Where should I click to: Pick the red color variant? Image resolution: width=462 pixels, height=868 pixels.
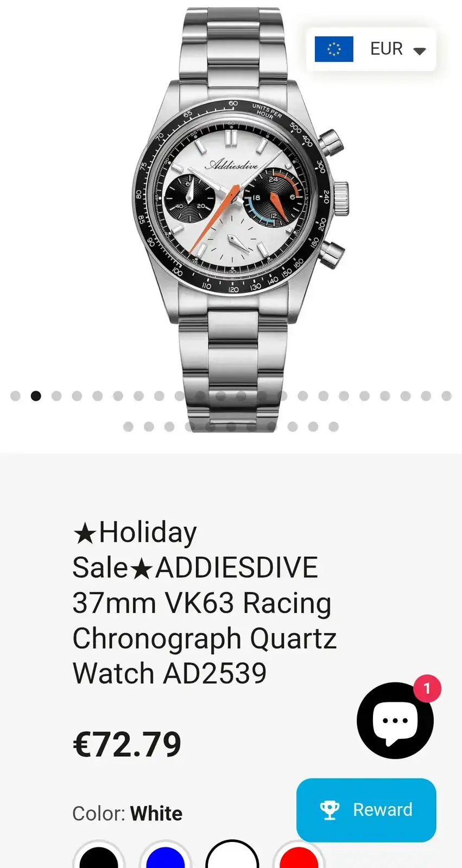(299, 857)
